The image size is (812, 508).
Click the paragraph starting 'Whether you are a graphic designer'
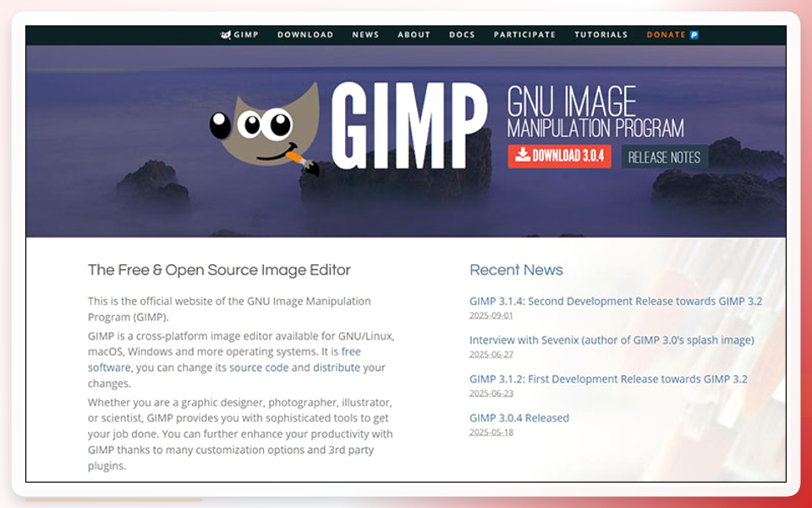240,433
